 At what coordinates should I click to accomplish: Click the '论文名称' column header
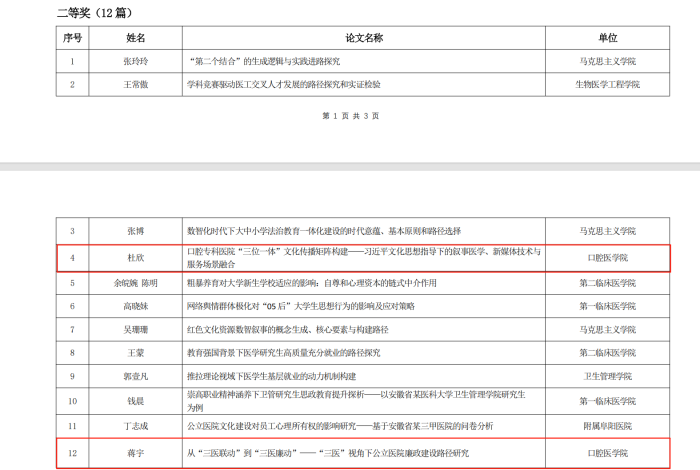click(364, 38)
